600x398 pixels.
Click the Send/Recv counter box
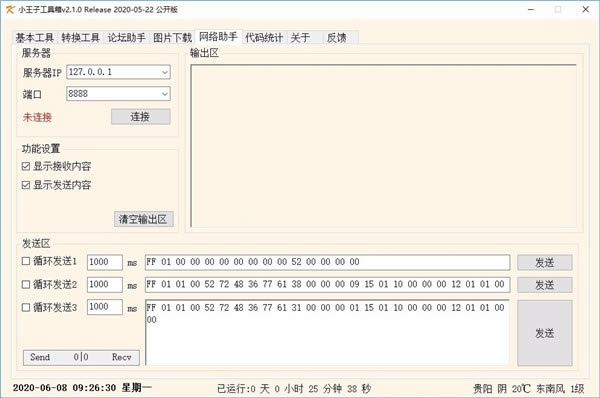point(81,357)
